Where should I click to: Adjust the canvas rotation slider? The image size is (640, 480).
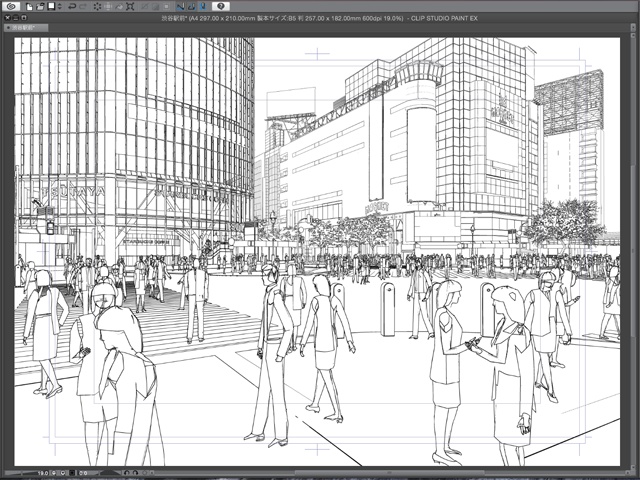click(x=111, y=473)
